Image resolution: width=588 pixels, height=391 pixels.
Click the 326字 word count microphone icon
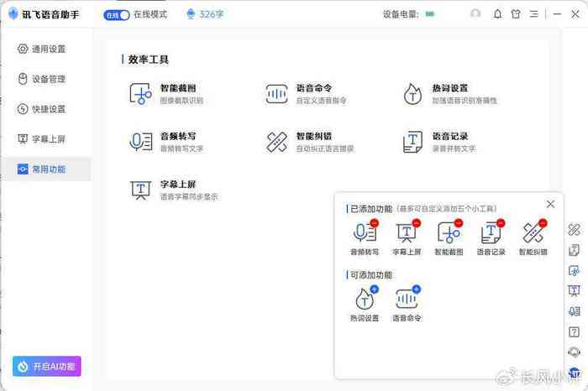pos(191,14)
